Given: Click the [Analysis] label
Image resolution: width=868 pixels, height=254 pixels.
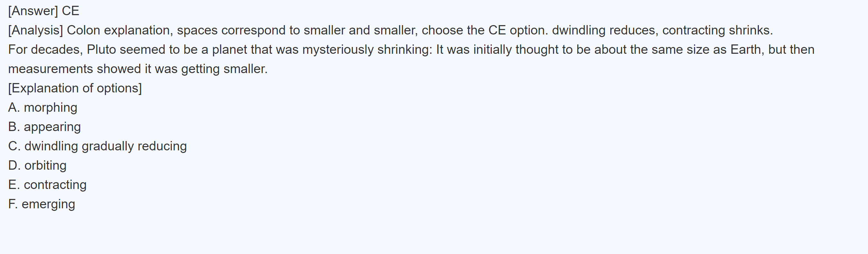Looking at the screenshot, I should 35,30.
